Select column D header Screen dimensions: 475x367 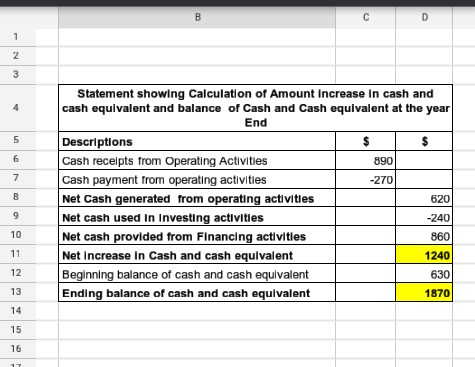[424, 17]
